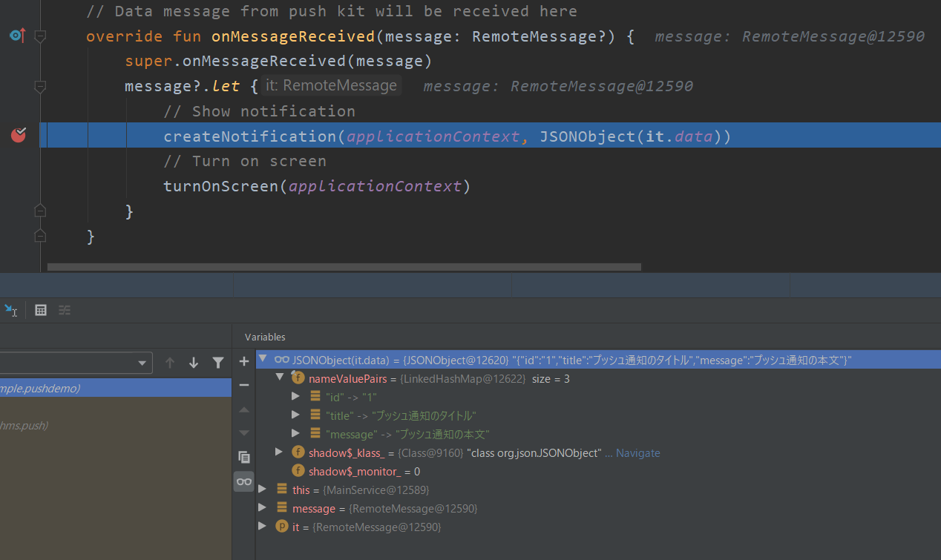Expand the message = RemoteMessage node
This screenshot has width=941, height=560.
262,508
